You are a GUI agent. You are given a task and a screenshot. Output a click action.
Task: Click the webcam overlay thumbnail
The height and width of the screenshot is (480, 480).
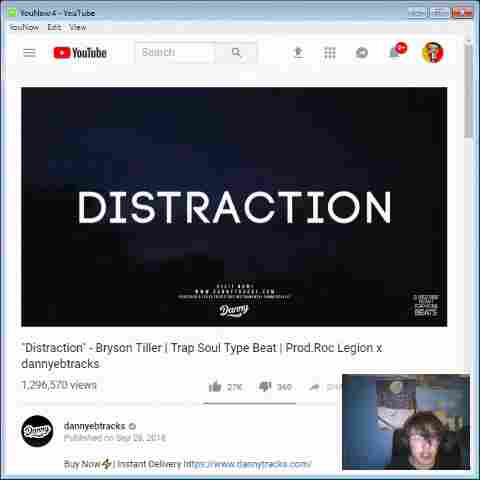coord(406,422)
